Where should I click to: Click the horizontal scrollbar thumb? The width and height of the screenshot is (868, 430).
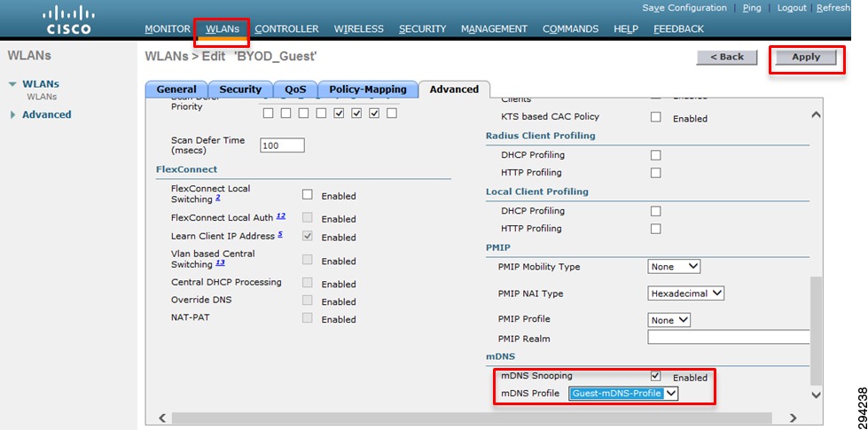[x=472, y=418]
